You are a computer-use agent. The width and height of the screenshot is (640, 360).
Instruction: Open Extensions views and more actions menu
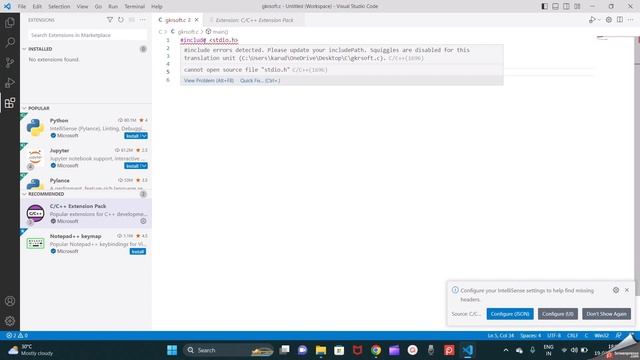[142, 20]
